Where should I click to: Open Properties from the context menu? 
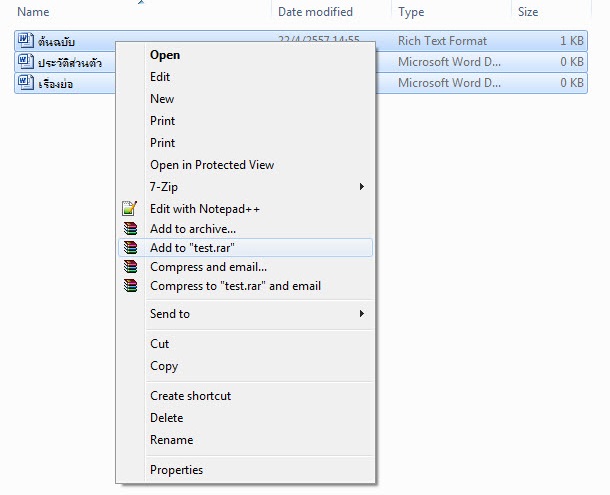click(x=176, y=470)
